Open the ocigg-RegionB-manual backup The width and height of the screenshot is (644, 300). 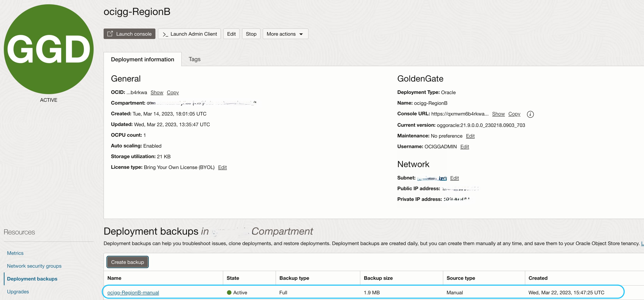(x=133, y=292)
